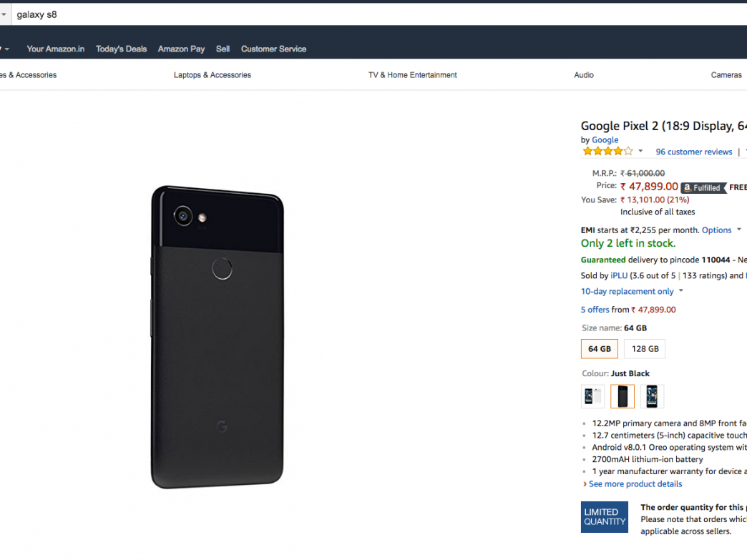747x560 pixels.
Task: Choose the white colour variant swatch
Action: click(x=593, y=396)
